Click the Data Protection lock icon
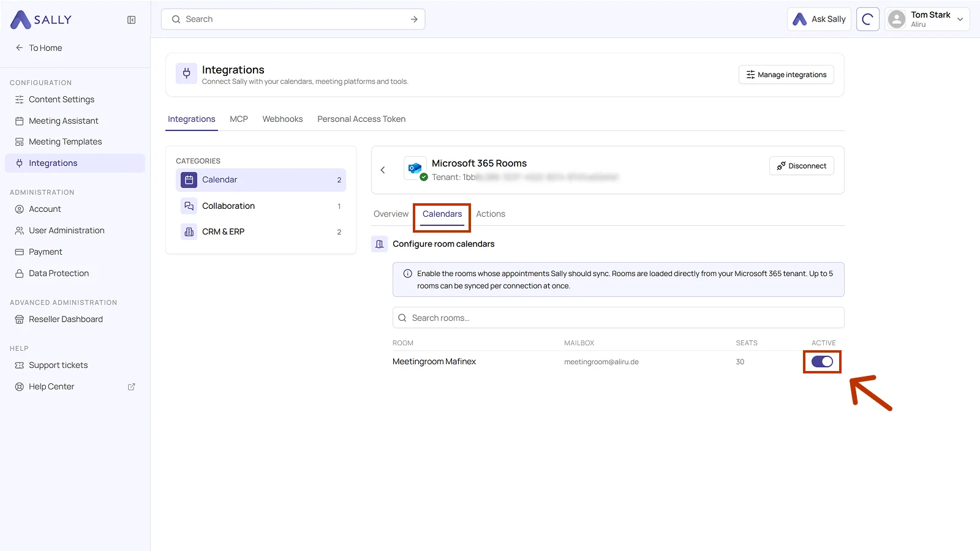The image size is (980, 551). (x=20, y=273)
